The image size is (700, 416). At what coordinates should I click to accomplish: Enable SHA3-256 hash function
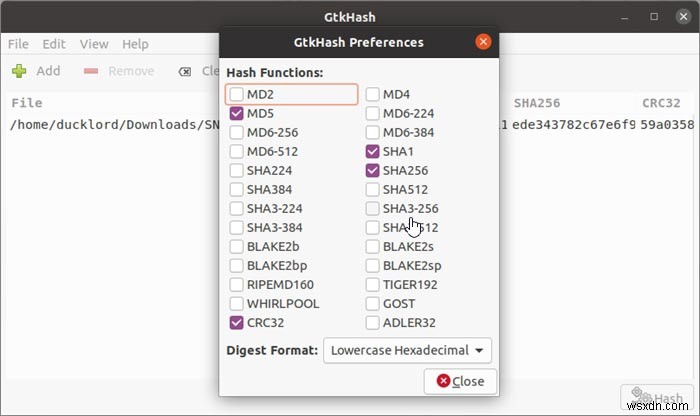[372, 208]
